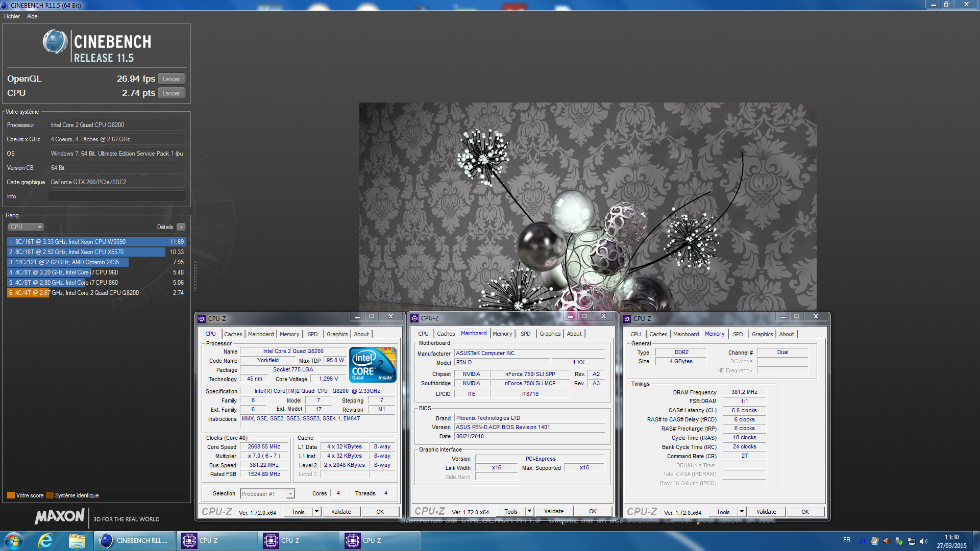Open About tab in Memory CPU-Z window
The height and width of the screenshot is (551, 980).
787,334
